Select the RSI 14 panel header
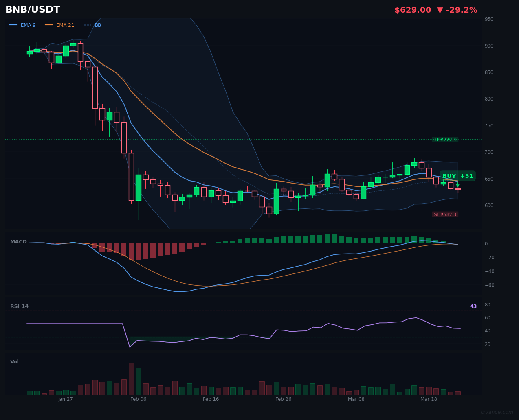The width and height of the screenshot is (519, 420). coord(20,306)
